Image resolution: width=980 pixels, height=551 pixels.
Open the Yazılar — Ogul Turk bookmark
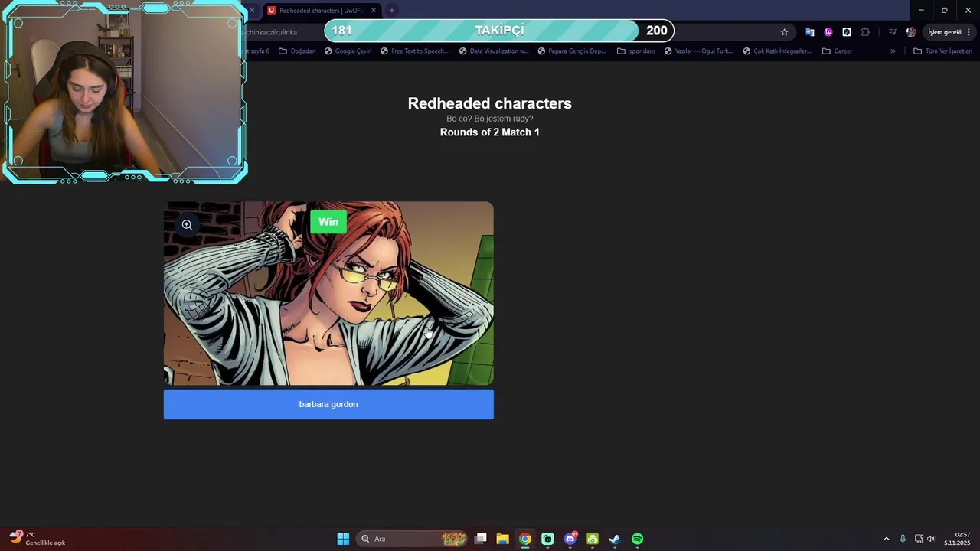point(698,51)
